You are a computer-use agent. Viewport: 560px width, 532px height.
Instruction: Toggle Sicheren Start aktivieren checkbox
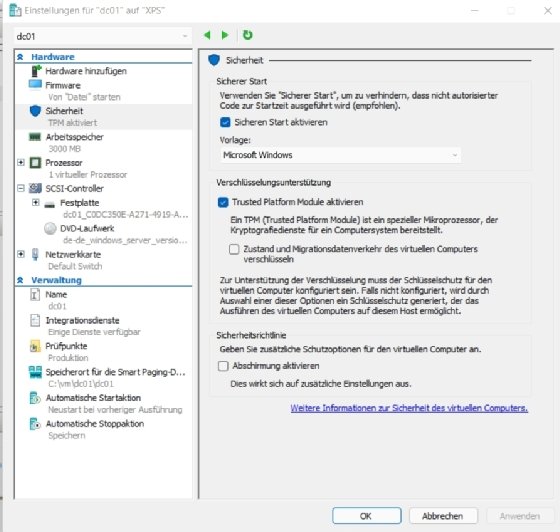(225, 122)
